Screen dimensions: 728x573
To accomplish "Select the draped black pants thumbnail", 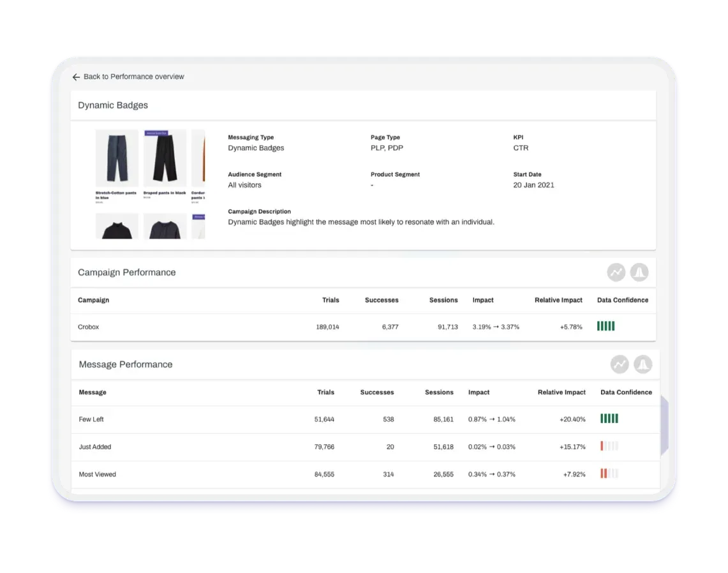I will 165,158.
